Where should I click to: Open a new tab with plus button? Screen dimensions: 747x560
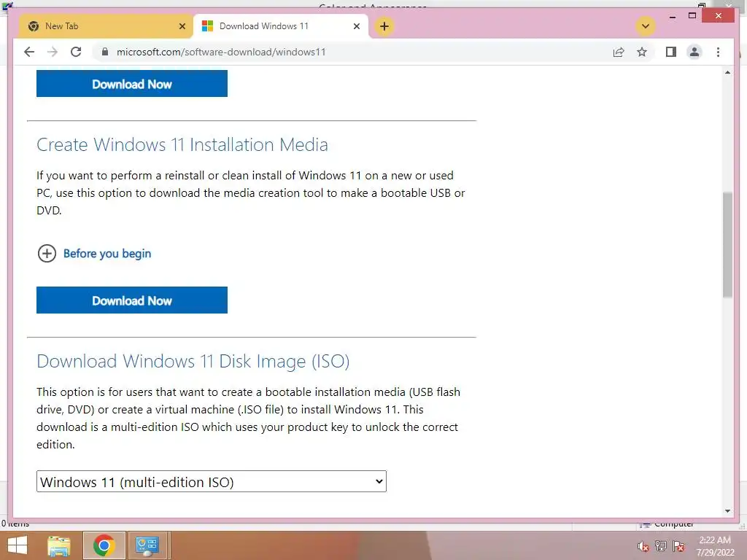click(x=384, y=26)
